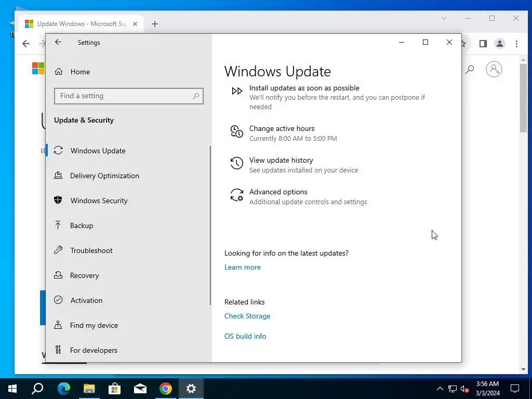Image resolution: width=532 pixels, height=399 pixels.
Task: Click the Activation checkmark icon
Action: click(58, 300)
